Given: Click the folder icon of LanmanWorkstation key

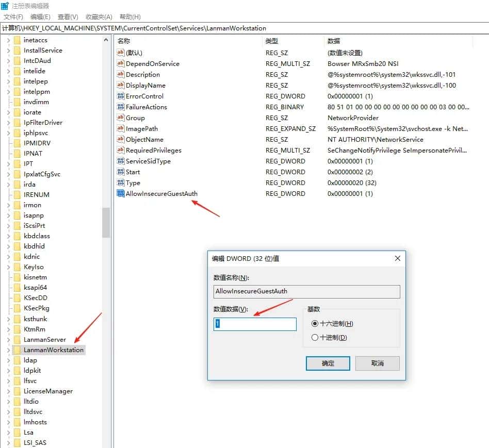Looking at the screenshot, I should click(x=18, y=350).
